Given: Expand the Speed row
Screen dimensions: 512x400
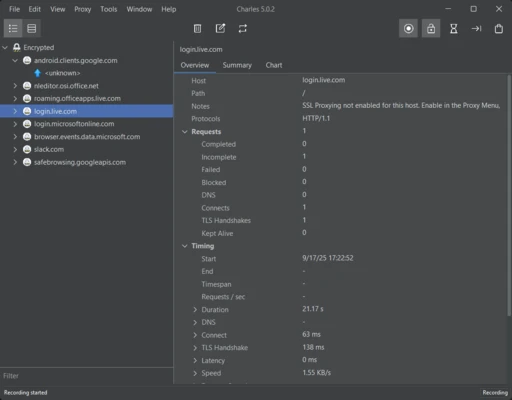Looking at the screenshot, I should 195,373.
